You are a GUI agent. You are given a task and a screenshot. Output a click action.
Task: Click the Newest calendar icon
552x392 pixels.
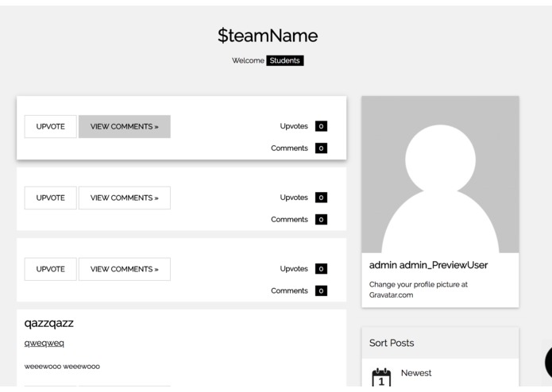point(381,377)
